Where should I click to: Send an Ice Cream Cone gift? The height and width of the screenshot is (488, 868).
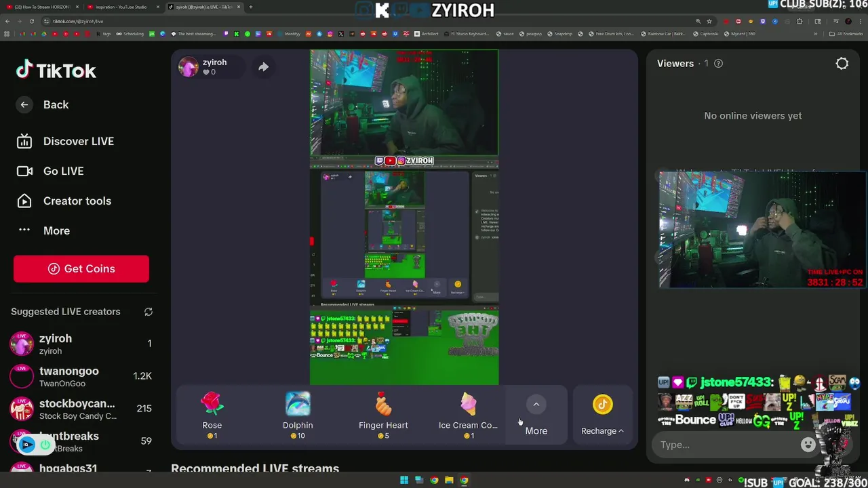tap(468, 415)
